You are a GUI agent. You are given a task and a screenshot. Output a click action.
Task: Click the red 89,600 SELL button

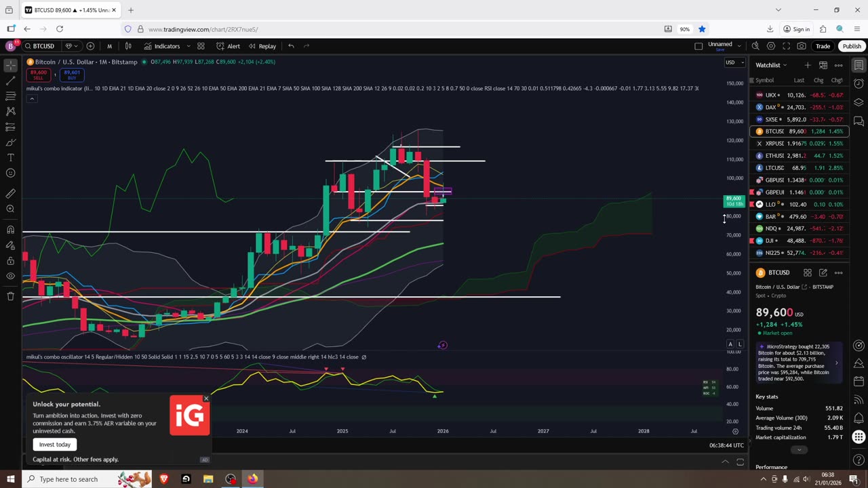pos(39,75)
